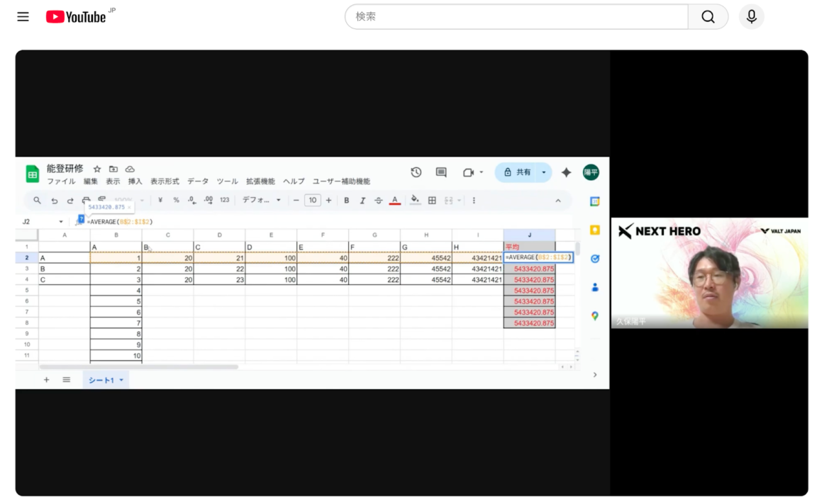The width and height of the screenshot is (817, 504).
Task: Start voice search with the microphone icon
Action: coord(751,17)
